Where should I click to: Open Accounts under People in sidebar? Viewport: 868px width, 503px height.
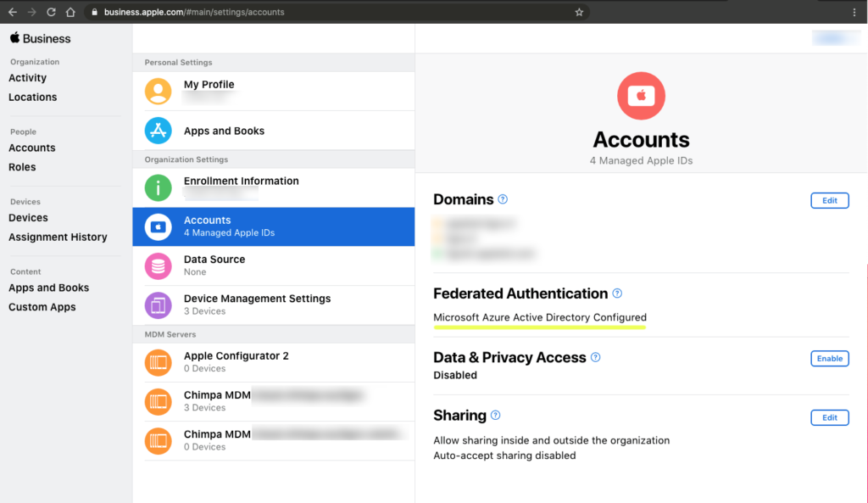(32, 148)
